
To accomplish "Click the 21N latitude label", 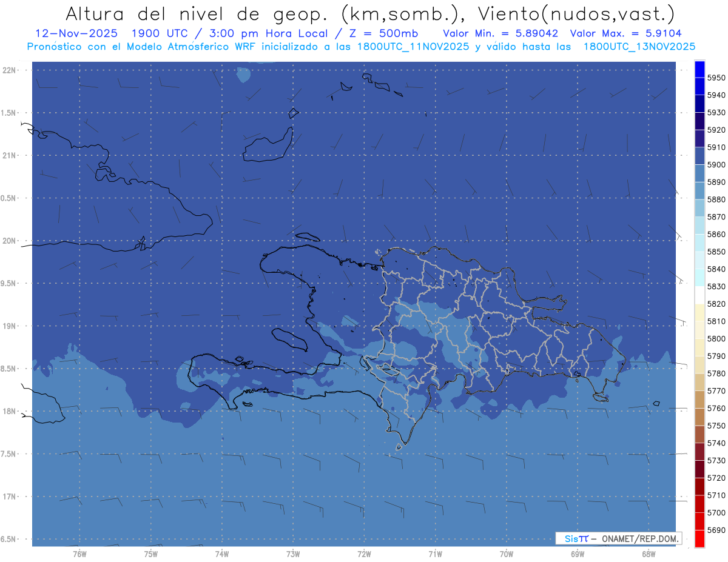I will 9,156.
